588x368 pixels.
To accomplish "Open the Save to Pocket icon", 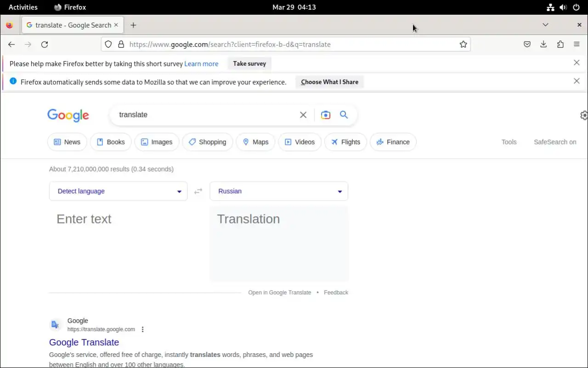I will (527, 44).
